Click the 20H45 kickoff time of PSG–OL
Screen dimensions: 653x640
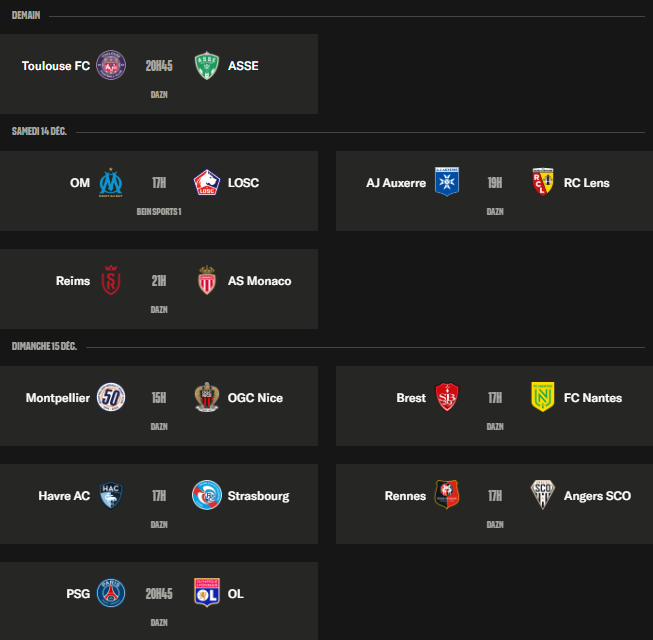[159, 594]
